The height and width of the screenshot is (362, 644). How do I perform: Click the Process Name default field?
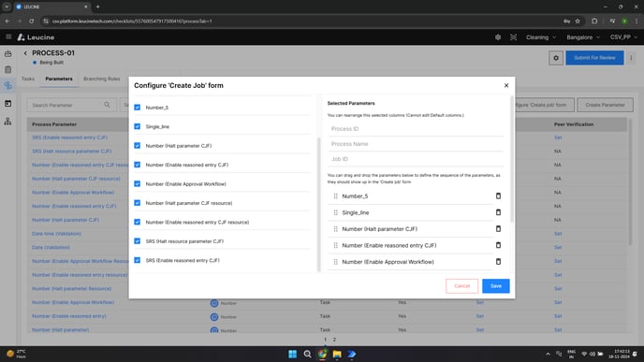point(416,144)
